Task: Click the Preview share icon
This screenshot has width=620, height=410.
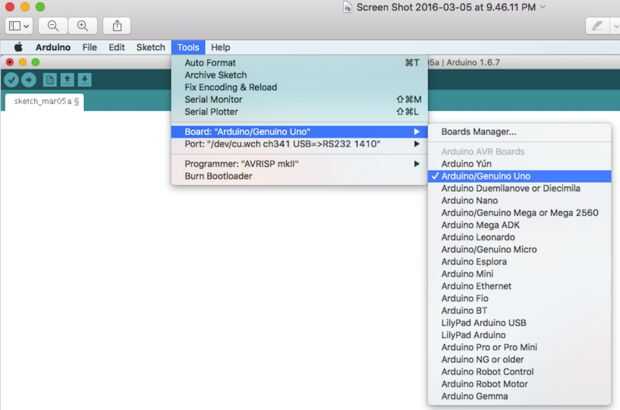Action: [117, 26]
